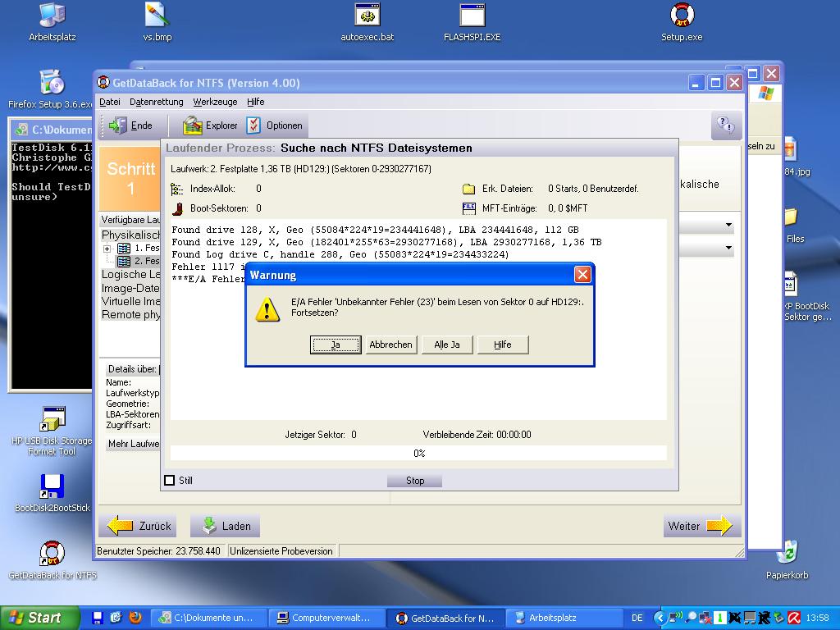
Task: Click Ja in the Warnung dialog
Action: point(336,345)
